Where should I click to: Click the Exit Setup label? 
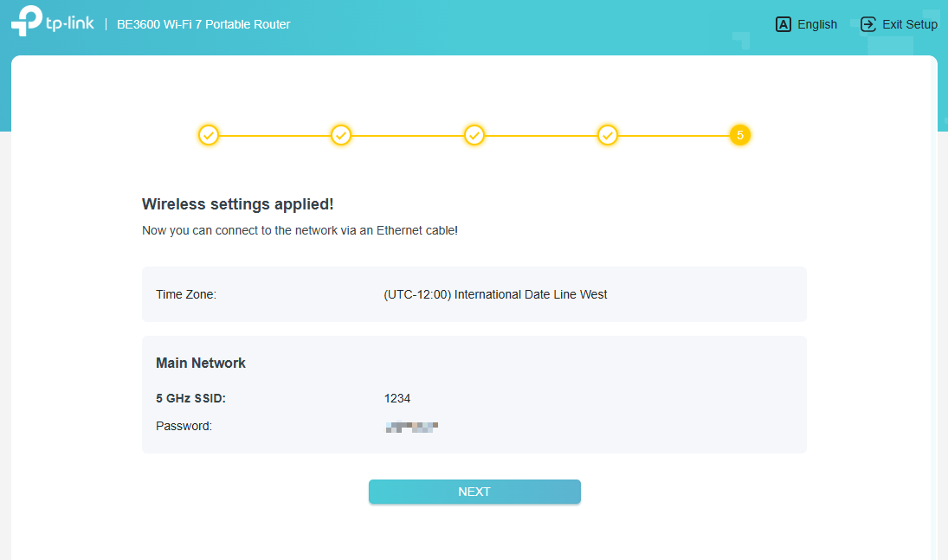(x=909, y=24)
